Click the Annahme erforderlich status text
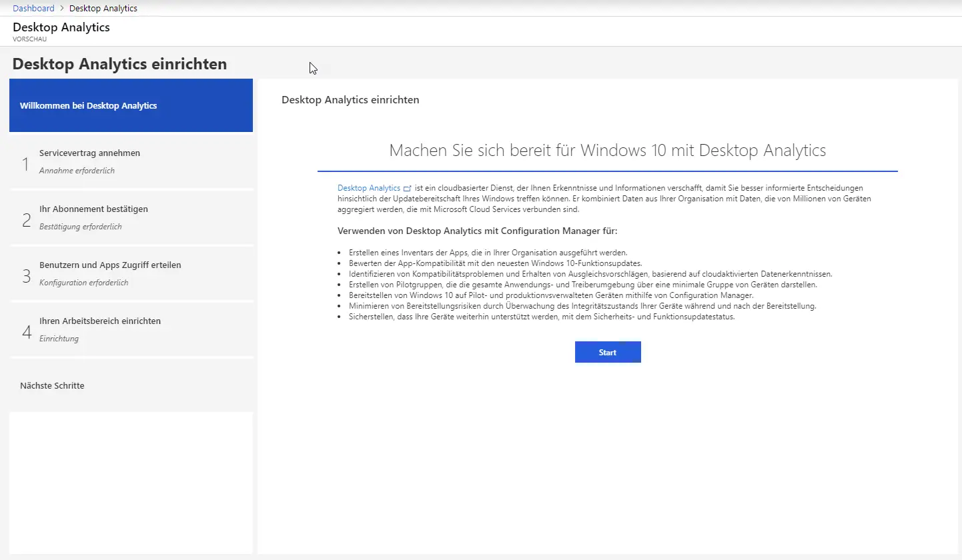962x560 pixels. click(x=77, y=171)
